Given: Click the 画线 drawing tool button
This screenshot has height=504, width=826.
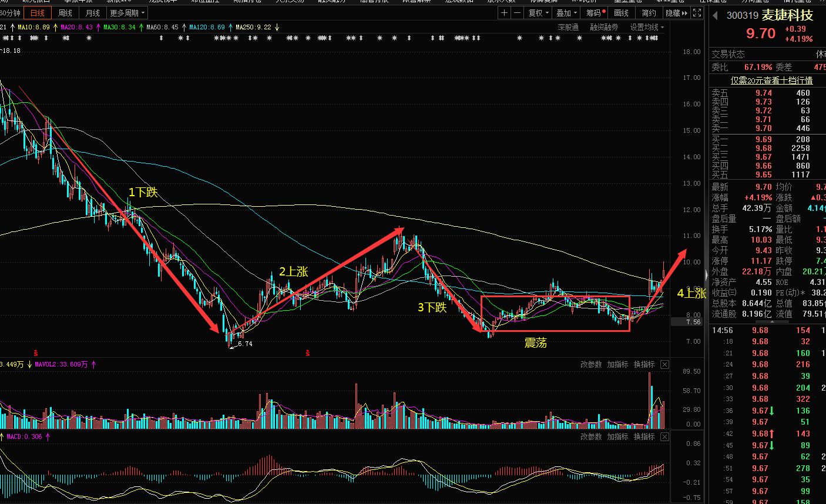Looking at the screenshot, I should click(x=621, y=13).
